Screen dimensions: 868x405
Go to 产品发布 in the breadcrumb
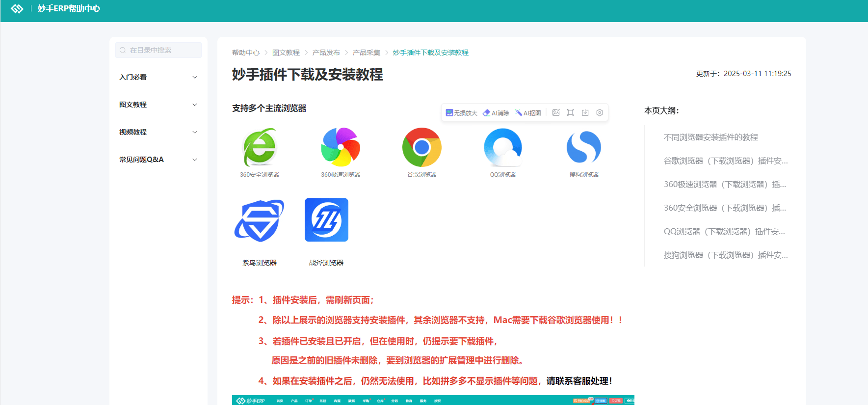tap(326, 53)
